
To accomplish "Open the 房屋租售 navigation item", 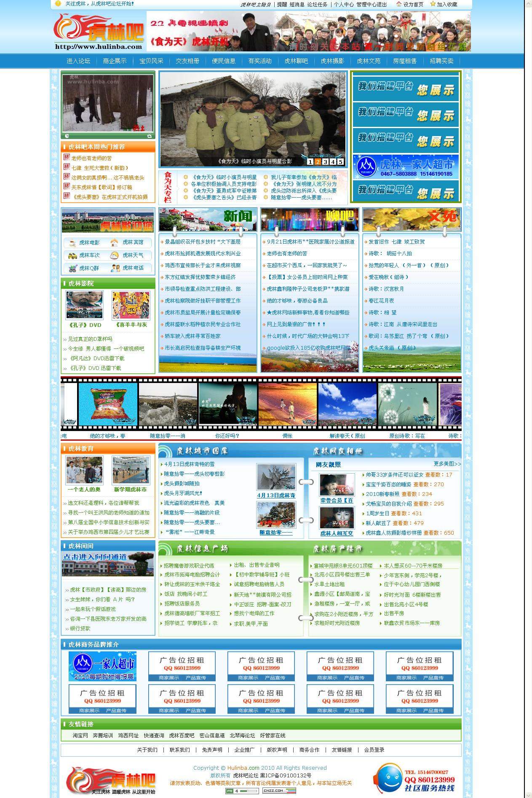I will tap(405, 61).
